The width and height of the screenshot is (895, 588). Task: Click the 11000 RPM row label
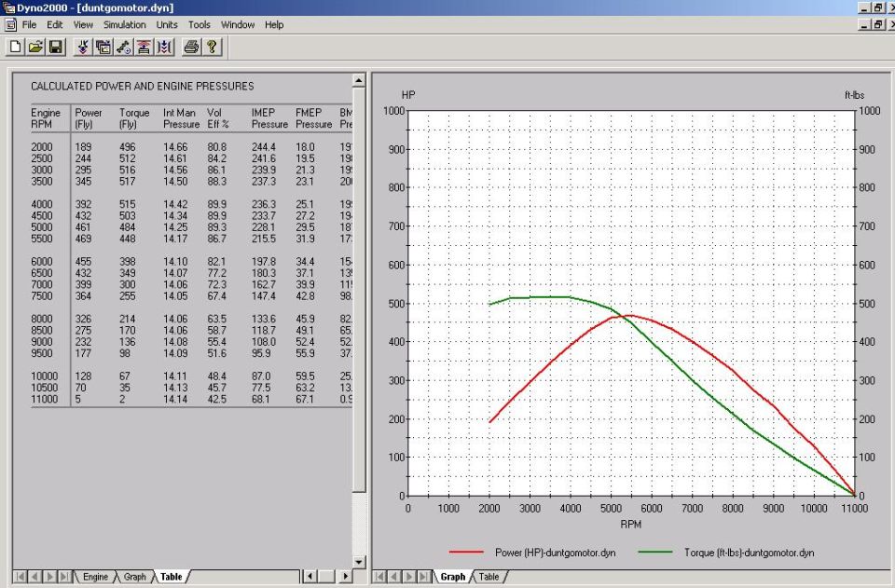(45, 399)
